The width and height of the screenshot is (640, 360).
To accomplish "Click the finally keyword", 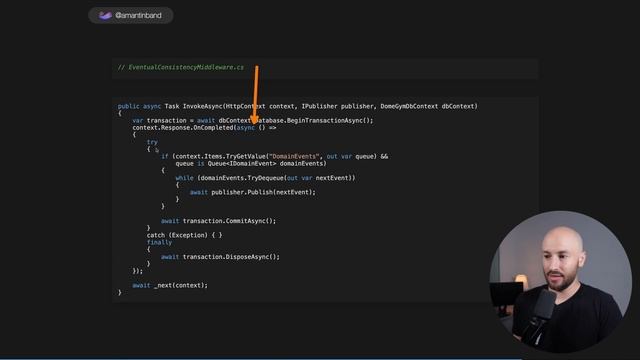I will 159,242.
